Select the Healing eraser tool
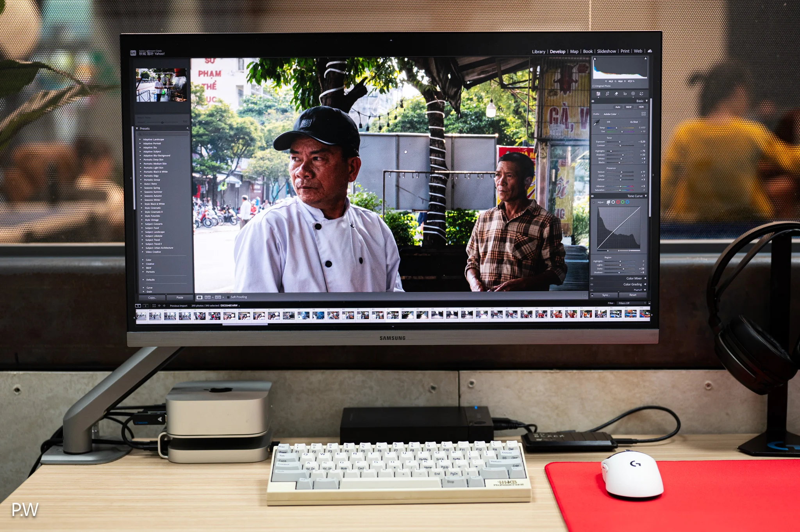The width and height of the screenshot is (800, 532). click(616, 94)
